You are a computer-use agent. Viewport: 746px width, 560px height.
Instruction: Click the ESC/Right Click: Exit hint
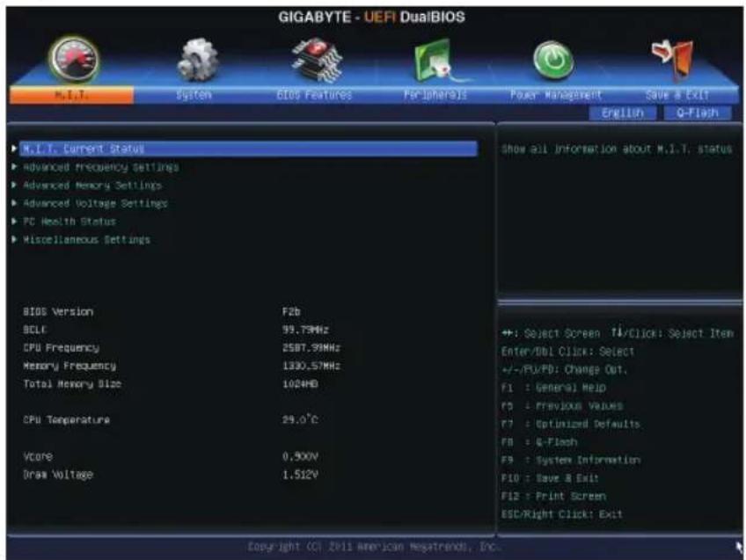click(562, 514)
